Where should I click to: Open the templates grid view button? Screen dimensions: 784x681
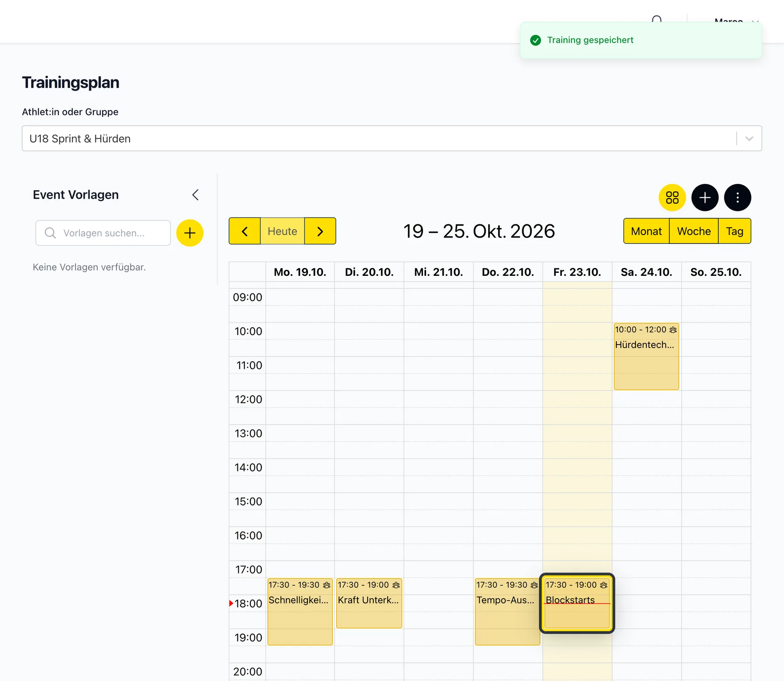[x=672, y=198]
